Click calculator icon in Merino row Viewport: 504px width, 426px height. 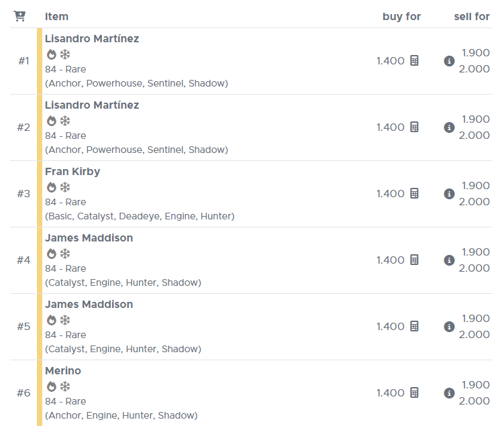click(x=414, y=392)
